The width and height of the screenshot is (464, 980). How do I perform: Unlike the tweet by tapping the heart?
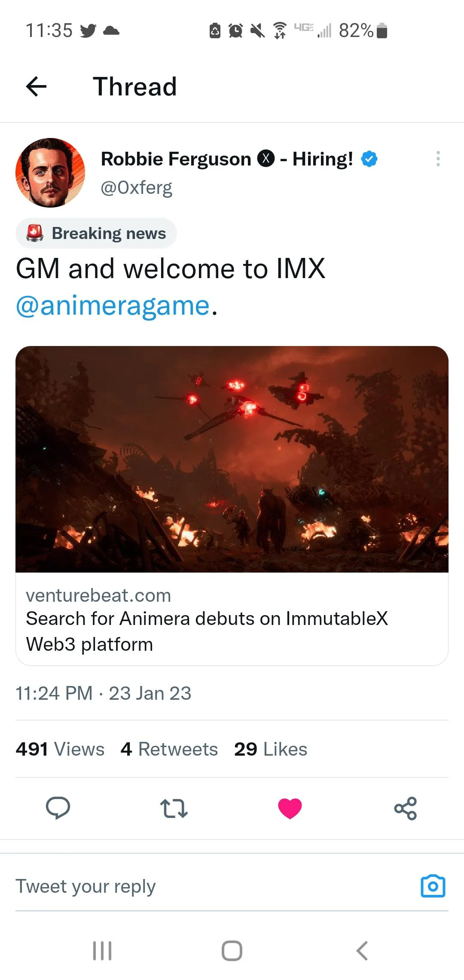(x=290, y=807)
